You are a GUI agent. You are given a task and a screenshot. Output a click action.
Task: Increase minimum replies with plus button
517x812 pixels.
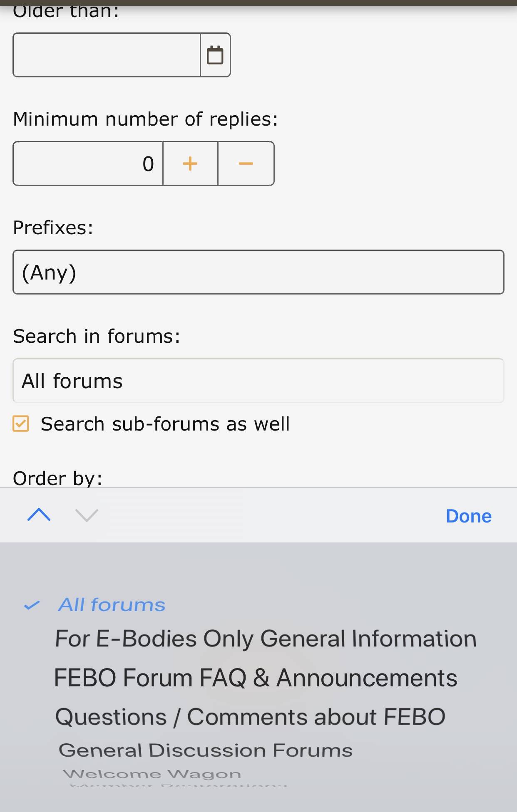[190, 163]
